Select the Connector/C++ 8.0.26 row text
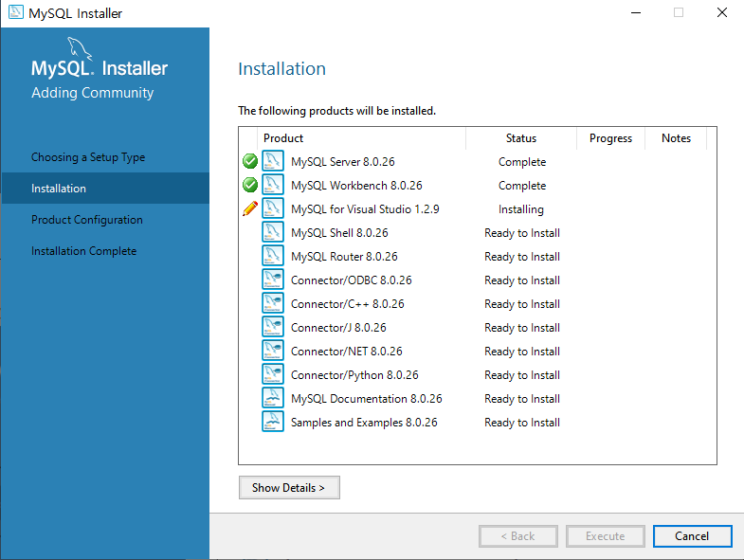 tap(348, 304)
